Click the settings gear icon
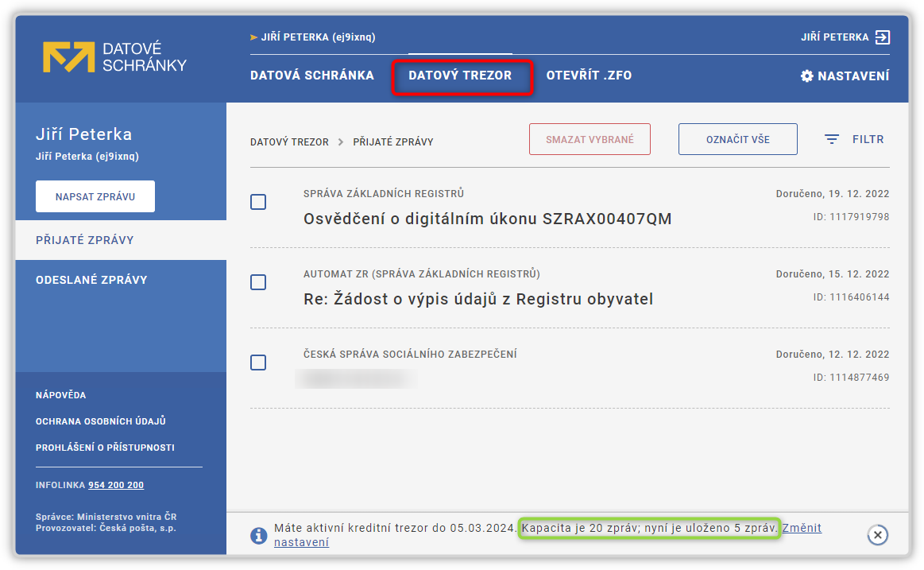 click(806, 76)
